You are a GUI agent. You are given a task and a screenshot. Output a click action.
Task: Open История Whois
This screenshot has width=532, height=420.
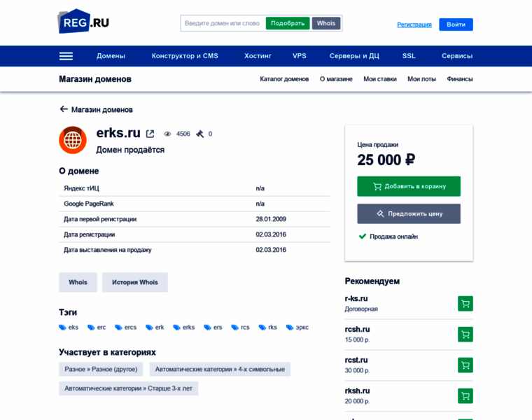135,282
